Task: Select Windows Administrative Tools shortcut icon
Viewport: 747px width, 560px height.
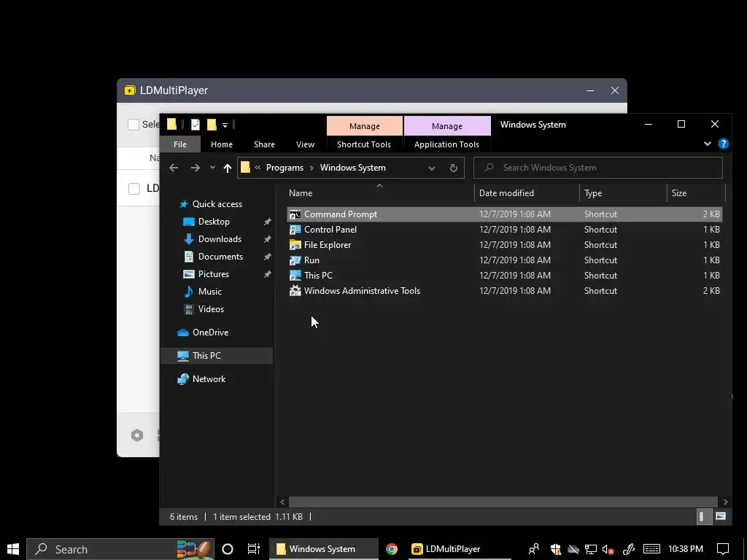Action: pyautogui.click(x=295, y=290)
